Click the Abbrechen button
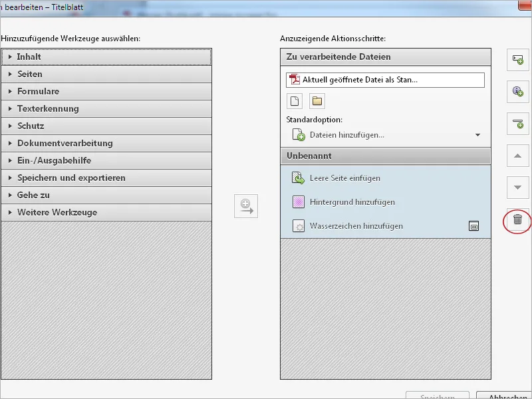The width and height of the screenshot is (532, 399). (505, 396)
